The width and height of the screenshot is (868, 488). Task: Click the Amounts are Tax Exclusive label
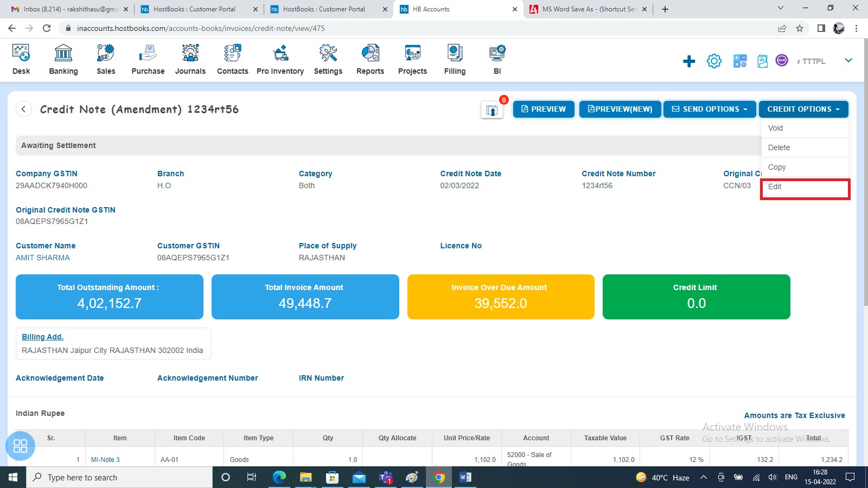795,415
